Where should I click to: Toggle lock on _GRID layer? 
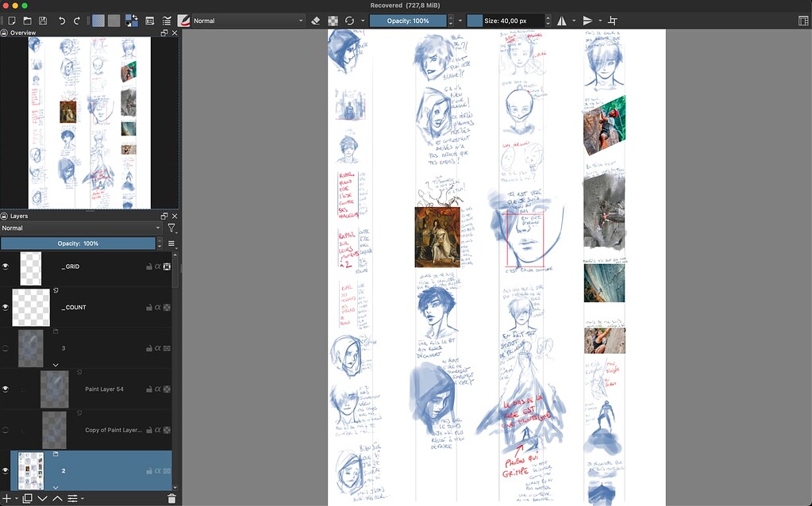tap(149, 266)
